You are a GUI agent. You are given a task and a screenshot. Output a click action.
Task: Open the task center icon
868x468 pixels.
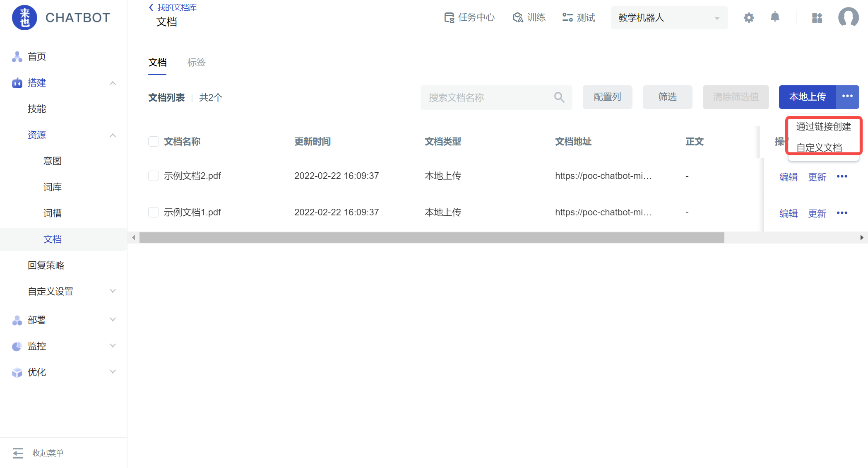tap(449, 17)
